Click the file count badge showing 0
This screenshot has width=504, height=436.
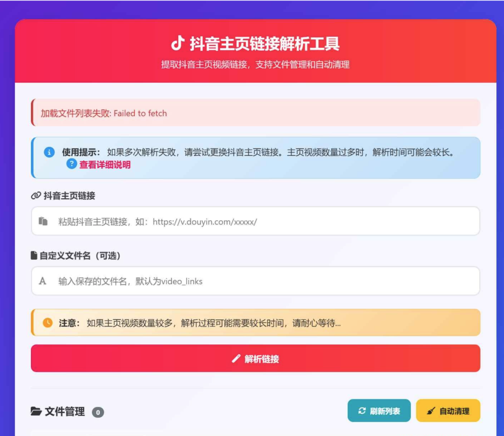(x=98, y=412)
